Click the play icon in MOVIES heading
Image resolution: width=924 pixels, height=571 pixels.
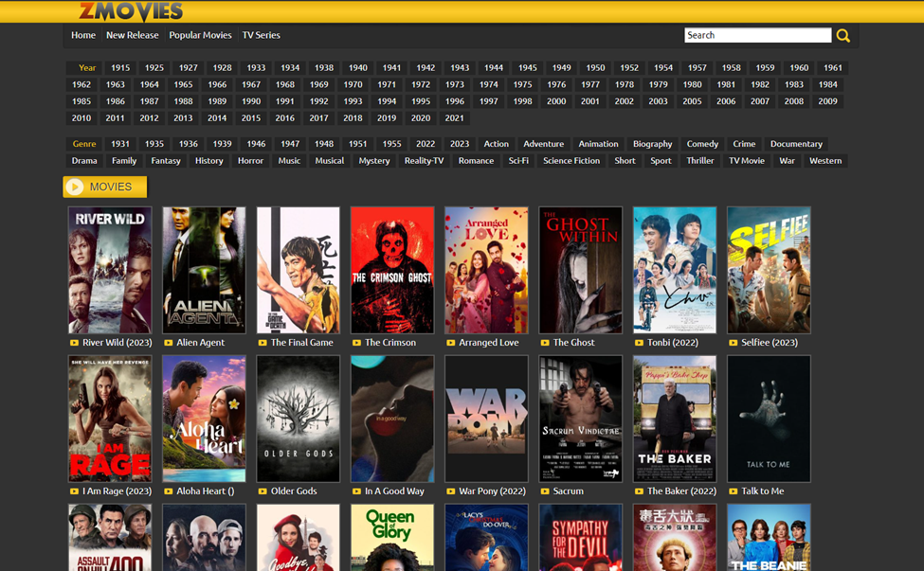pos(75,187)
